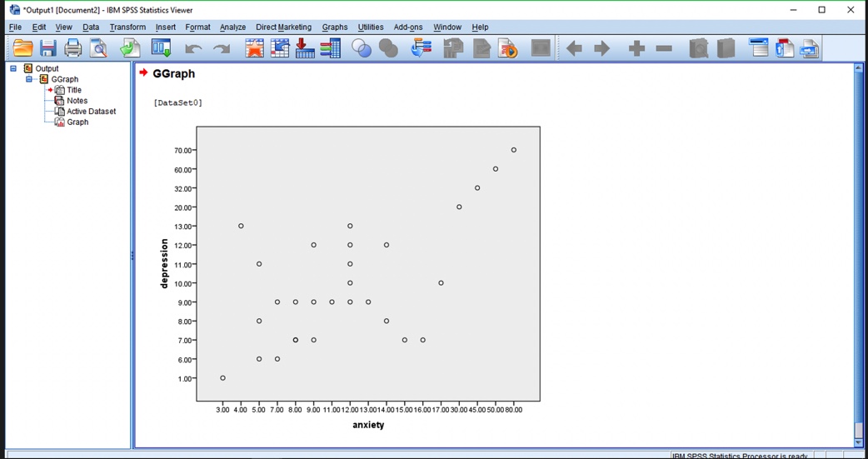Open a file with the folder icon

23,48
